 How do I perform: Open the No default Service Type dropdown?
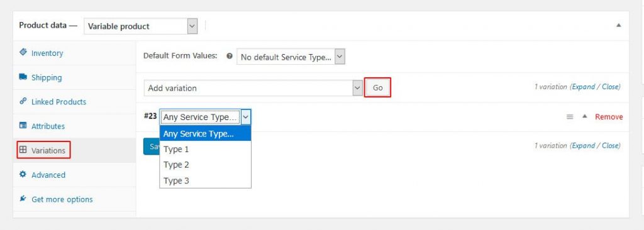click(x=291, y=57)
